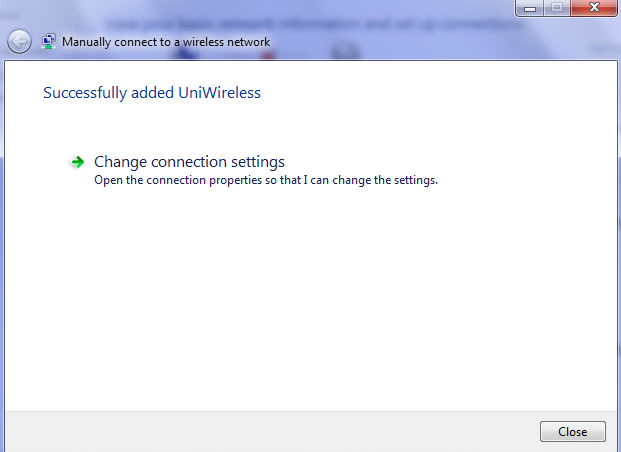The image size is (621, 452).
Task: Click the Close button in the footer
Action: [573, 431]
